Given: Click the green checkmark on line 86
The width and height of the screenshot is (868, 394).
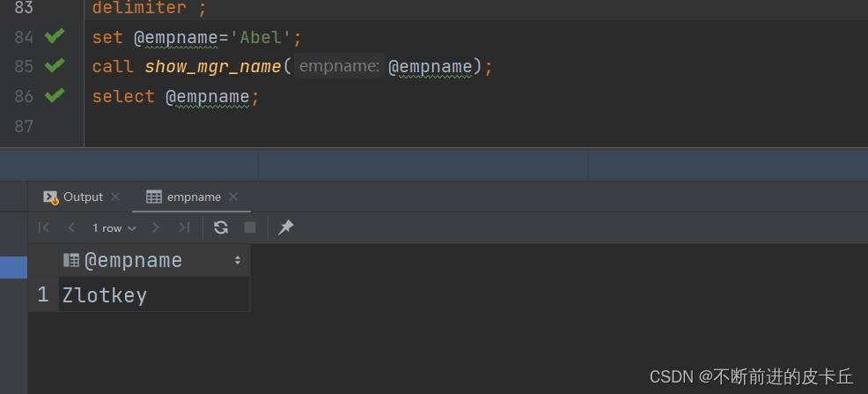Looking at the screenshot, I should (55, 95).
